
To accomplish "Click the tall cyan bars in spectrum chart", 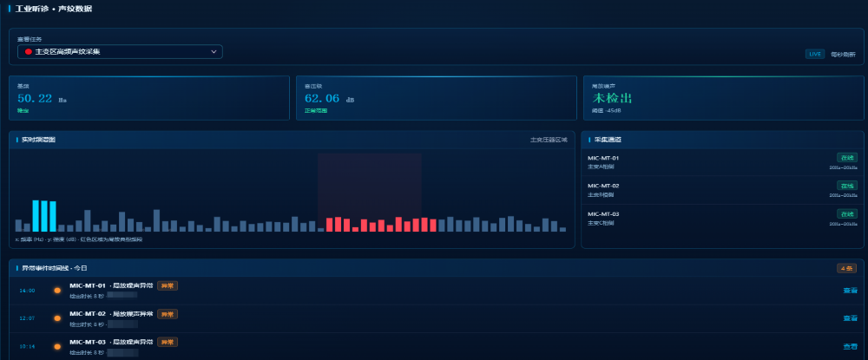I will click(44, 216).
